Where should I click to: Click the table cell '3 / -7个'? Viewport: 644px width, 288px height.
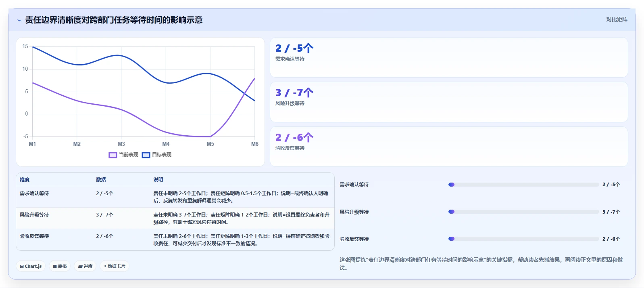pyautogui.click(x=105, y=215)
